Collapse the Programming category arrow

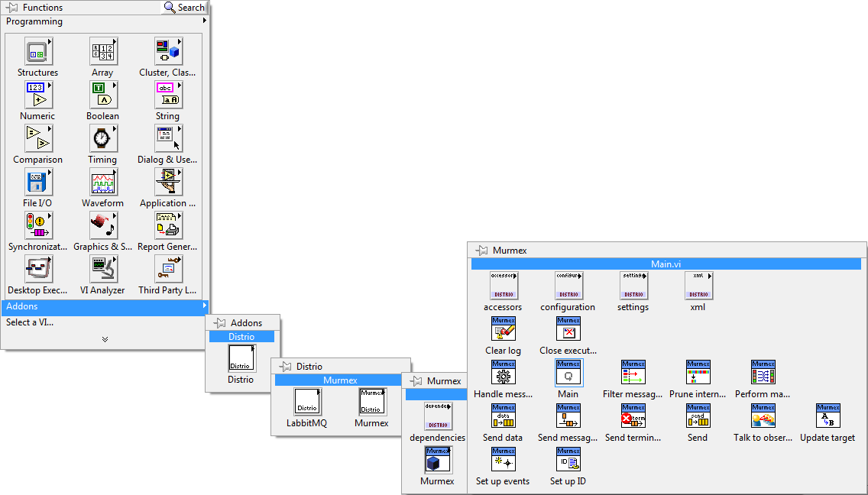pyautogui.click(x=204, y=21)
